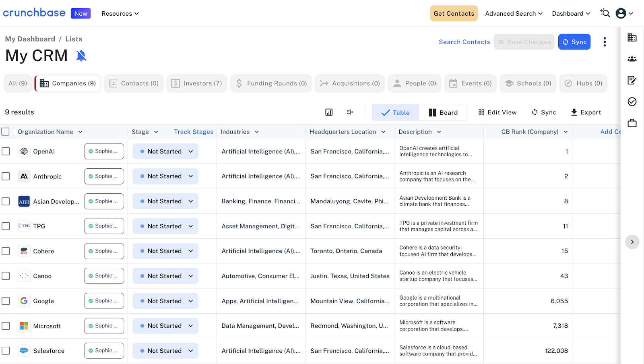Click the TPG company logo
Viewport: 644px width, 364px height.
[x=24, y=226]
